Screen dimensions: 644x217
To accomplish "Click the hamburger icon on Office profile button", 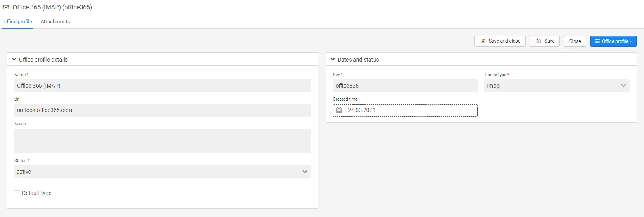I will (597, 41).
